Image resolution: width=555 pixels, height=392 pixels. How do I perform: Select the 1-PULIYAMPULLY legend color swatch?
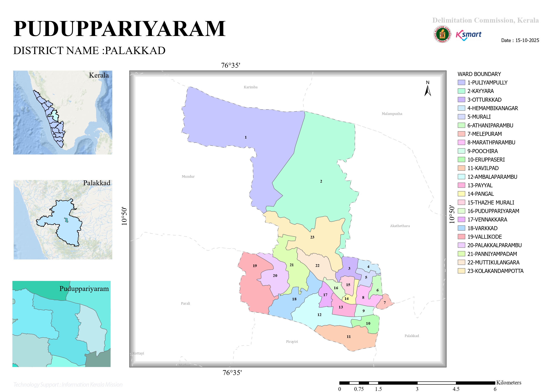461,82
